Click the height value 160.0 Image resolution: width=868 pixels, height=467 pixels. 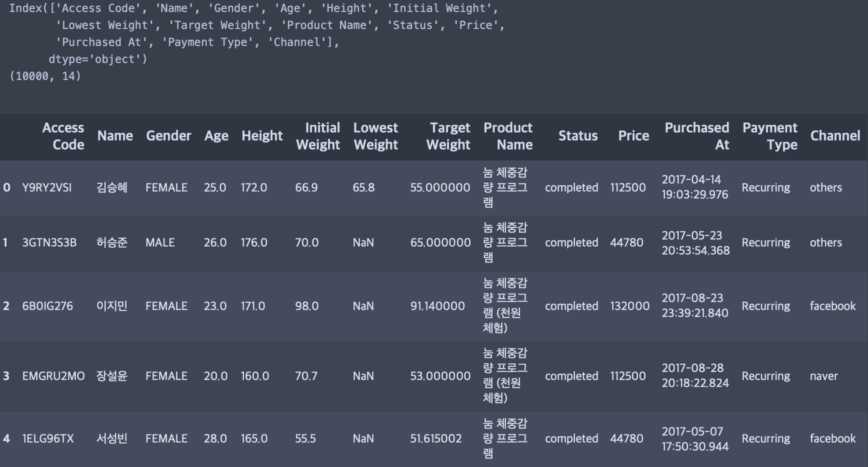point(255,376)
